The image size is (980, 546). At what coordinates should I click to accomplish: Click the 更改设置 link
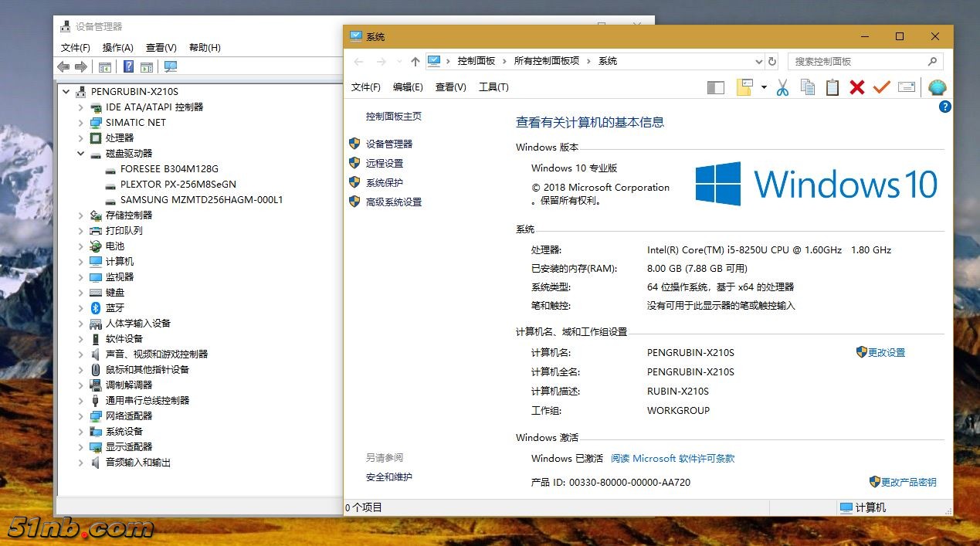886,353
